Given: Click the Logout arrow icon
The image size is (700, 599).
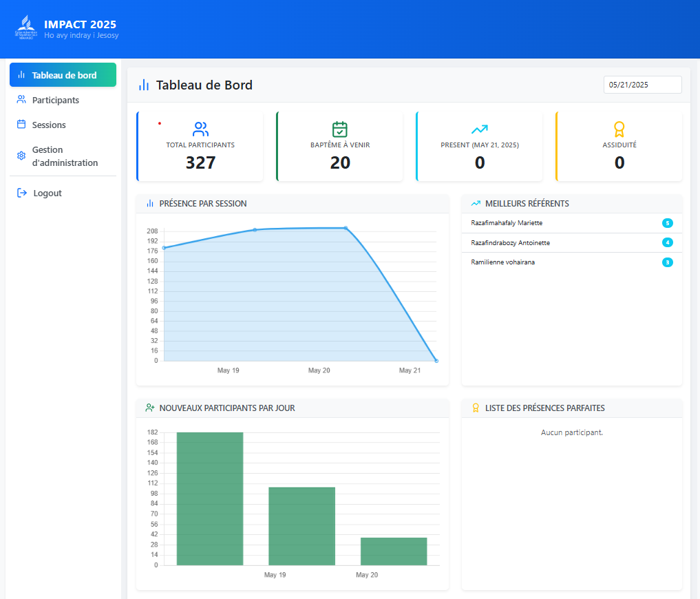Looking at the screenshot, I should pos(21,193).
